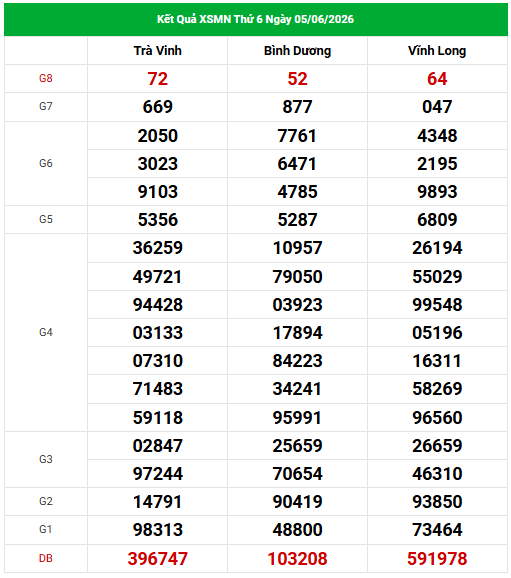511x578 pixels.
Task: Click Vĩnh Long G8 result 64
Action: point(437,79)
